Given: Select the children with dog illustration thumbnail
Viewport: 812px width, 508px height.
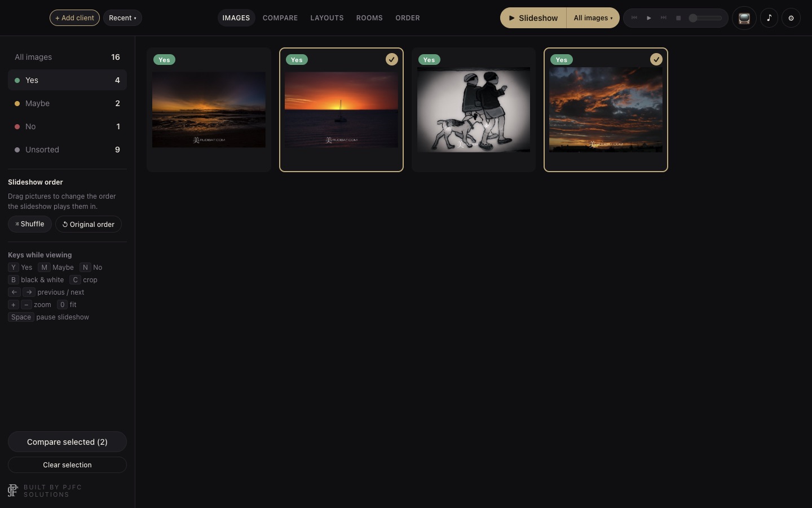Looking at the screenshot, I should pos(474,110).
